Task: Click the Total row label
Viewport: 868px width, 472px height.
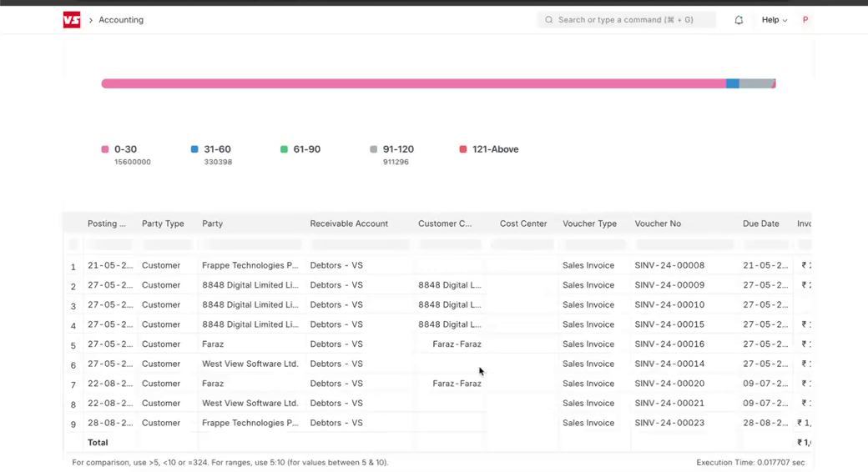Action: click(98, 443)
